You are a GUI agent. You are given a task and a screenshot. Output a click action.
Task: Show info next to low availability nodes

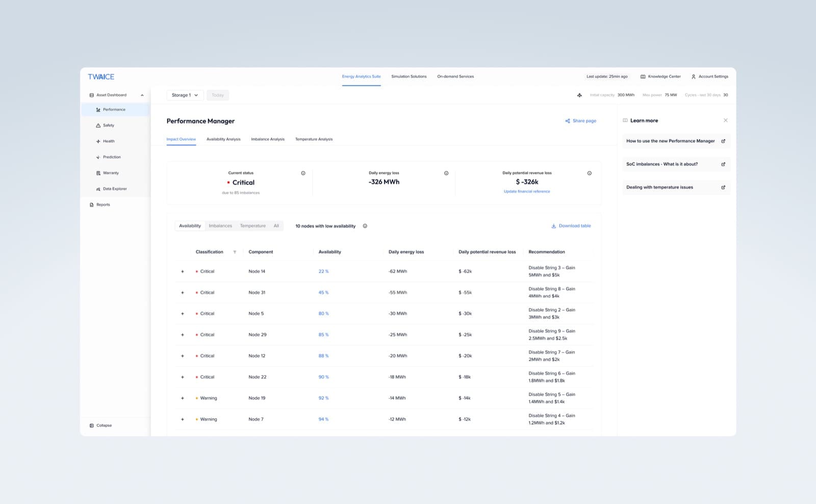tap(365, 226)
